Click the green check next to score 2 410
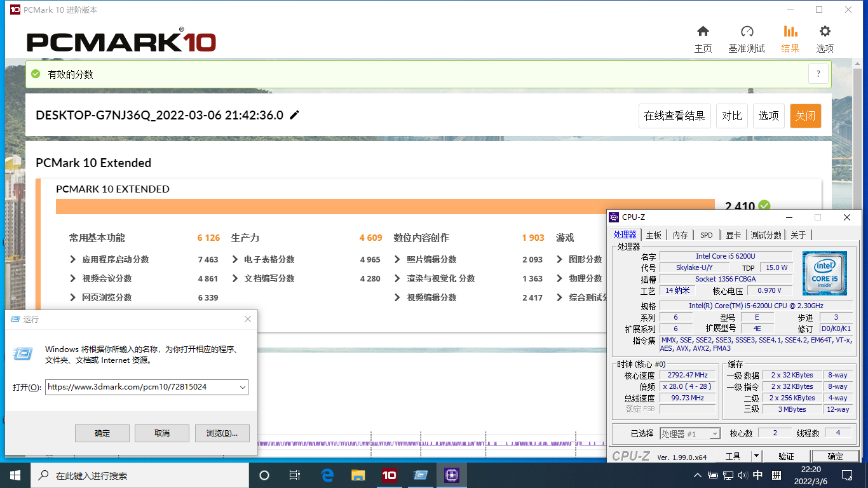 pyautogui.click(x=764, y=206)
